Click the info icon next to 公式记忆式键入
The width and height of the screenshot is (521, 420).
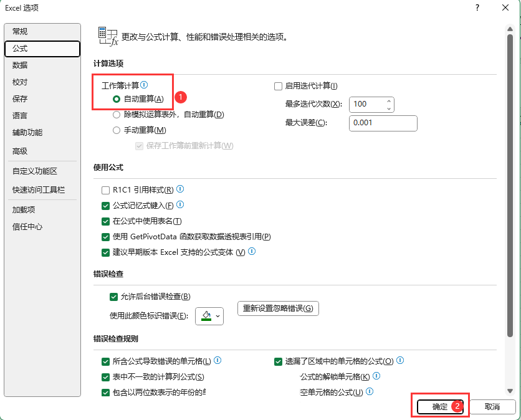(x=180, y=204)
